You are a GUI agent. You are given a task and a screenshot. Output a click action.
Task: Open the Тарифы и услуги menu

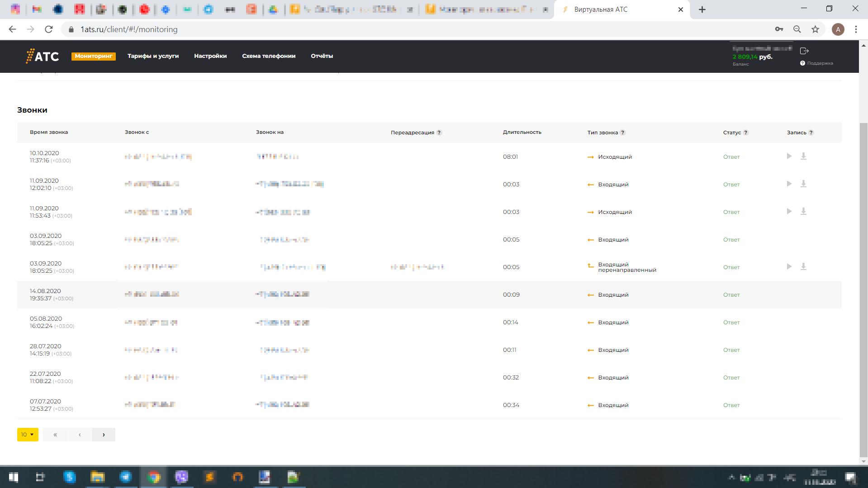coord(153,56)
